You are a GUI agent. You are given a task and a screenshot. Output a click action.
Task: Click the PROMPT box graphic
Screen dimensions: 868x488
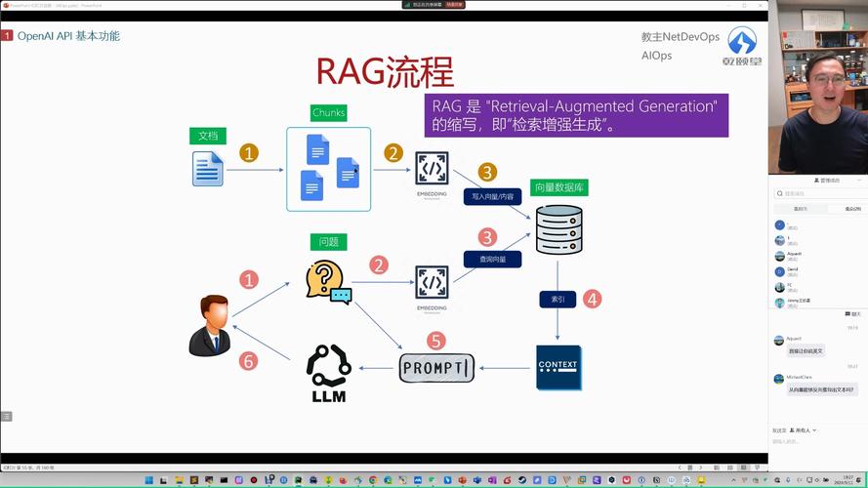(436, 368)
